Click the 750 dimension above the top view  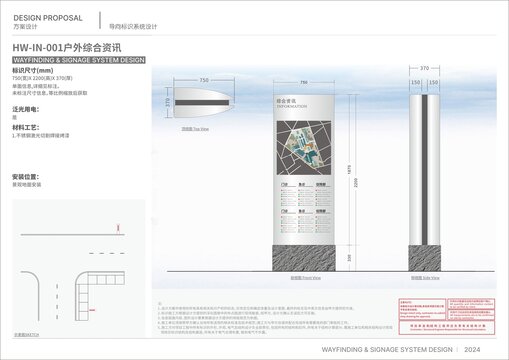(x=204, y=80)
